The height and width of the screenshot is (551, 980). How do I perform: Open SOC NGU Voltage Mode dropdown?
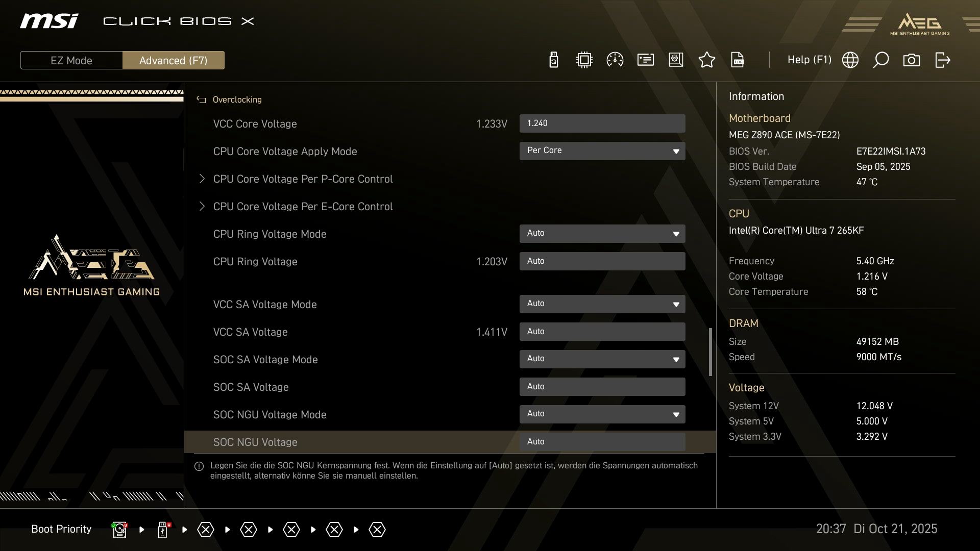(602, 414)
